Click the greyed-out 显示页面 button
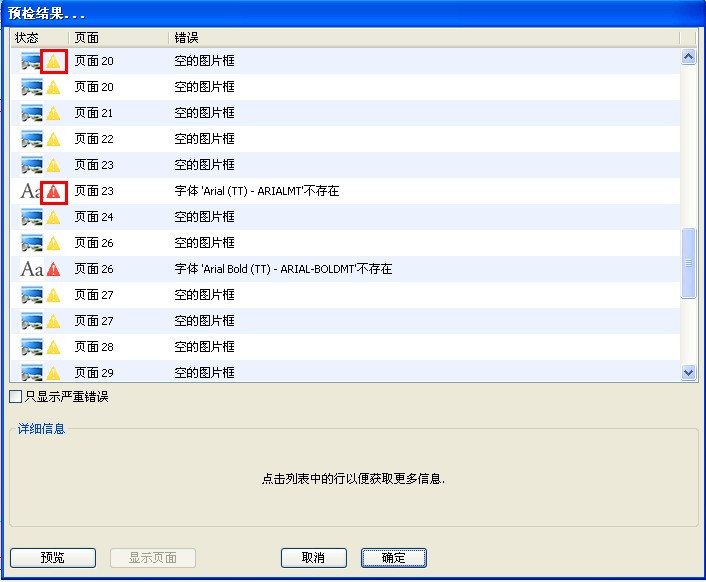Viewport: 706px width, 582px height. pos(153,558)
